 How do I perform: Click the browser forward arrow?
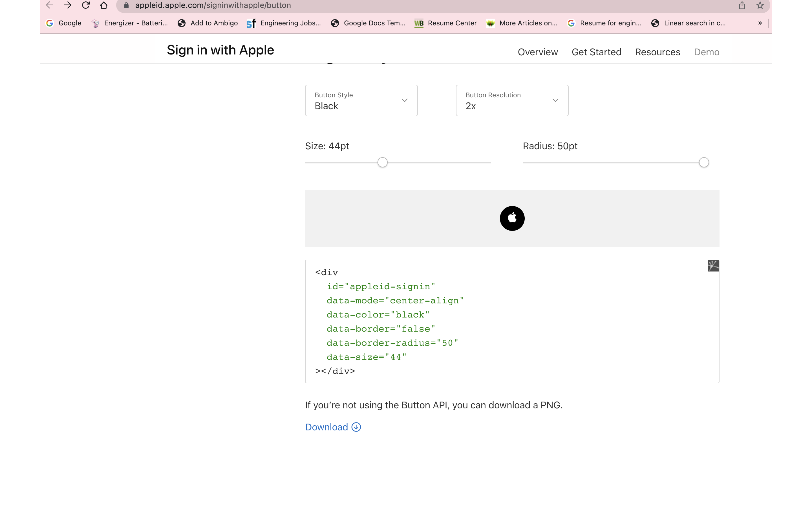coord(68,5)
